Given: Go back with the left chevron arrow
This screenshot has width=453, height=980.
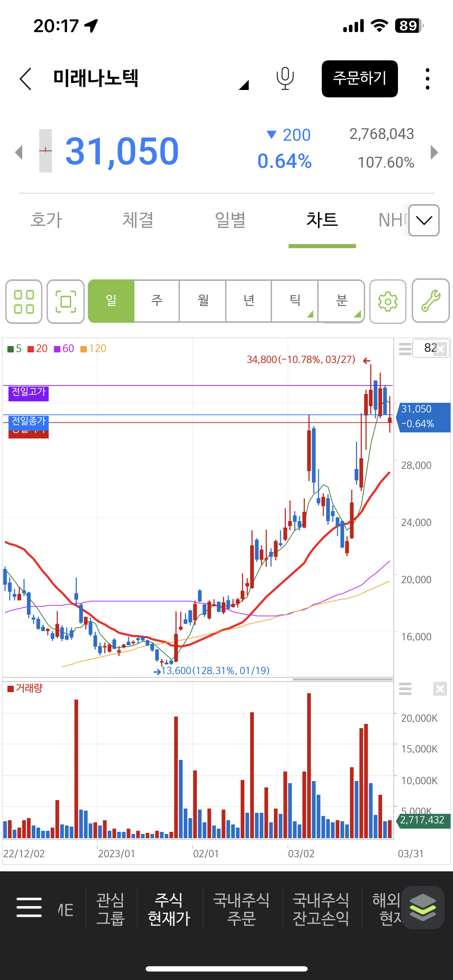Looking at the screenshot, I should (x=25, y=79).
